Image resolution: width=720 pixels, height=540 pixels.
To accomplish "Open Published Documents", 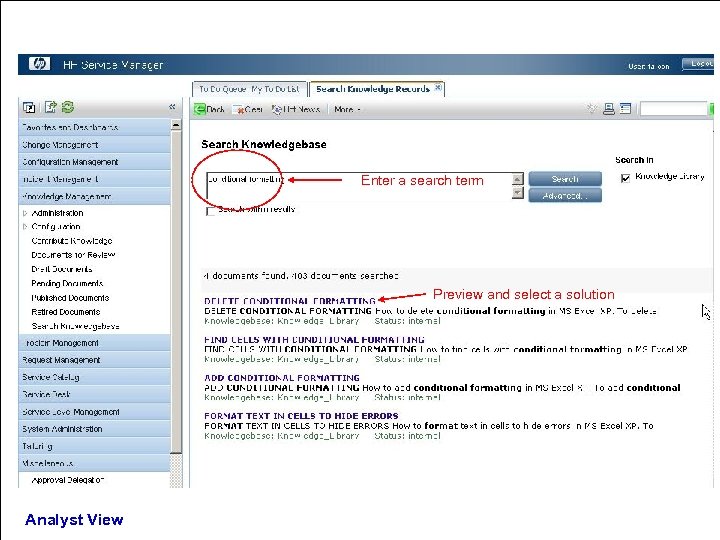I will (70, 298).
